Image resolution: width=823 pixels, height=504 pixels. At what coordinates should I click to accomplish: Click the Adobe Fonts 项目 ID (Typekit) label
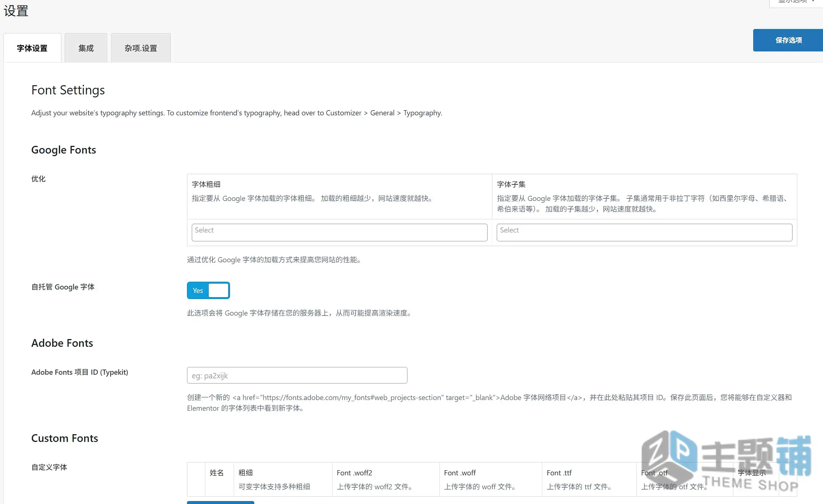80,372
